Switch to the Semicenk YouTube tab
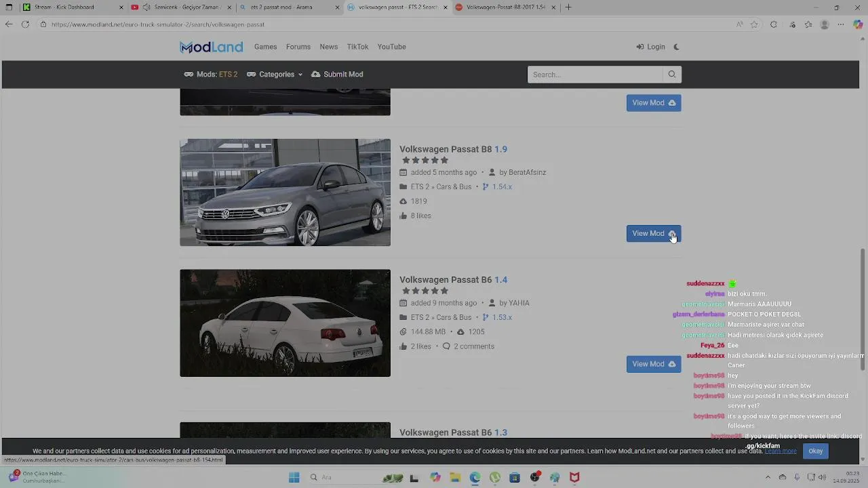Screen dimensions: 868x488 point(182,7)
